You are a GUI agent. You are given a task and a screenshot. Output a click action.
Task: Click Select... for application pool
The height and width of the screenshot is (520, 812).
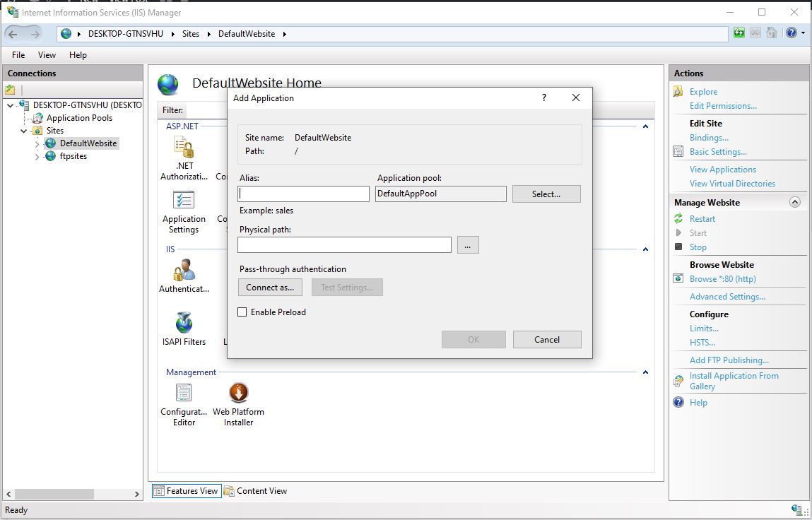(x=546, y=194)
